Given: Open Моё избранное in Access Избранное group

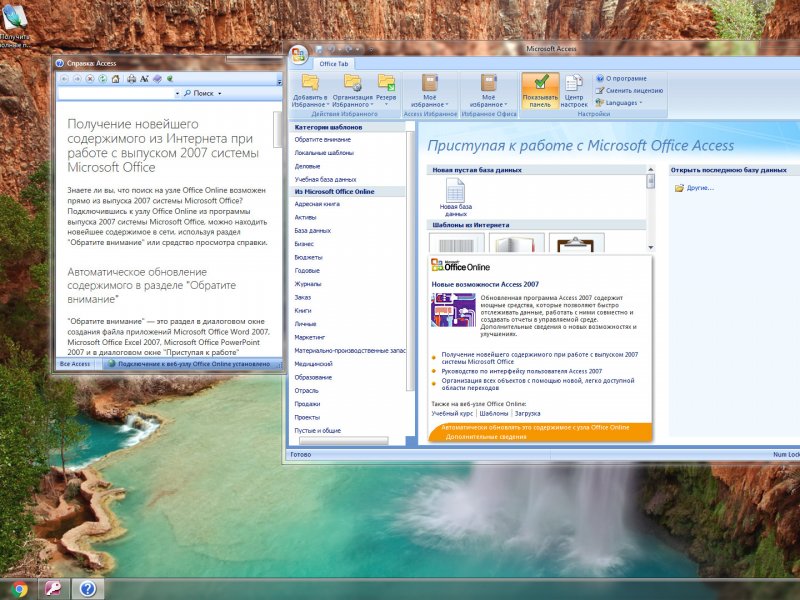Looking at the screenshot, I should click(x=430, y=90).
